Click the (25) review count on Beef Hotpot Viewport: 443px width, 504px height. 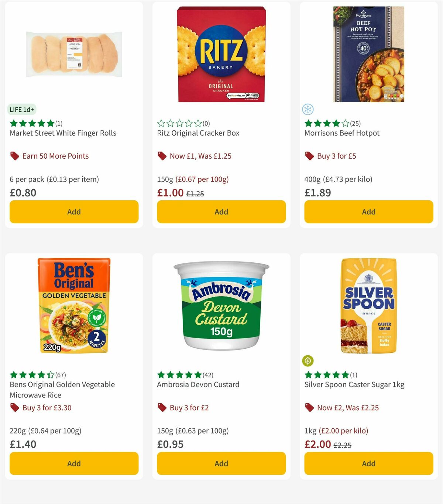tap(356, 124)
